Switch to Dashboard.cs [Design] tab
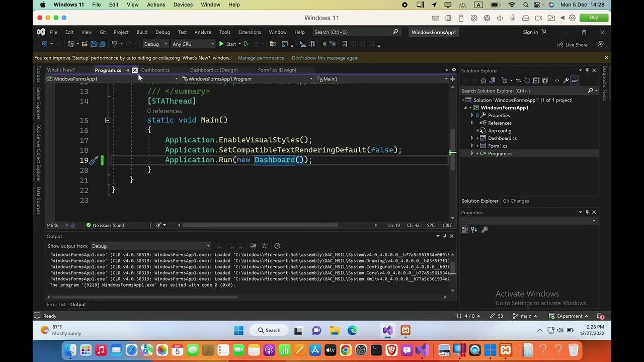The width and height of the screenshot is (644, 362). (x=213, y=70)
